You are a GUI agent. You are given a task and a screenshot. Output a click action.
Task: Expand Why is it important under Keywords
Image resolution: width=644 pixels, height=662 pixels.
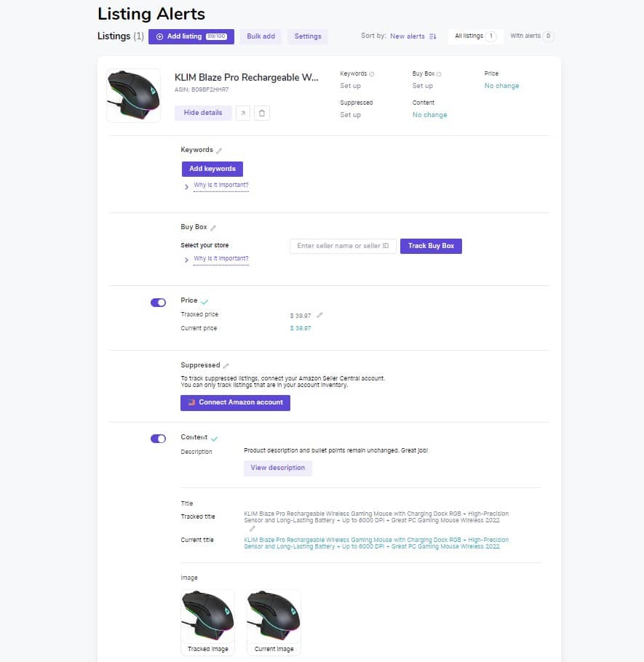coord(221,185)
